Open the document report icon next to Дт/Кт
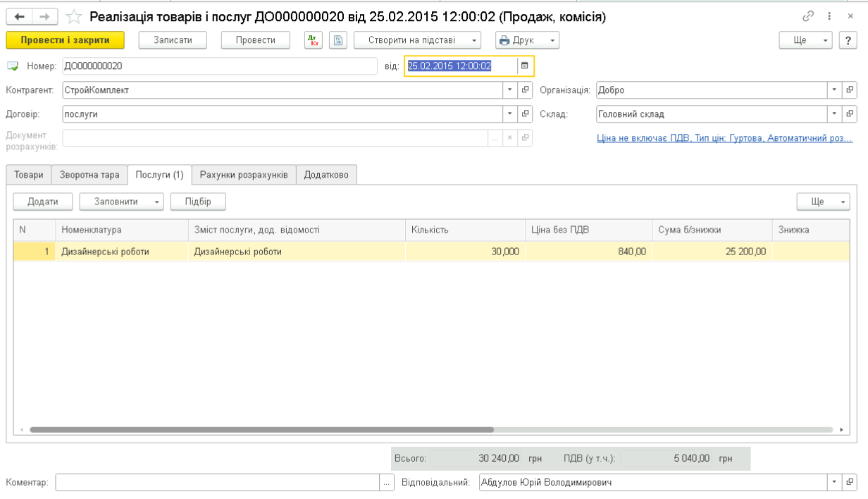Screen dimensions: 868x499 pos(338,40)
